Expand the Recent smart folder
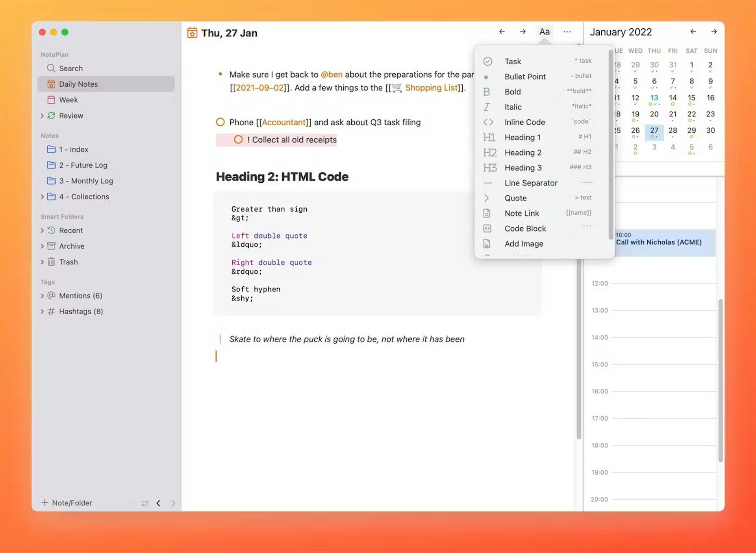This screenshot has height=553, width=756. tap(43, 230)
